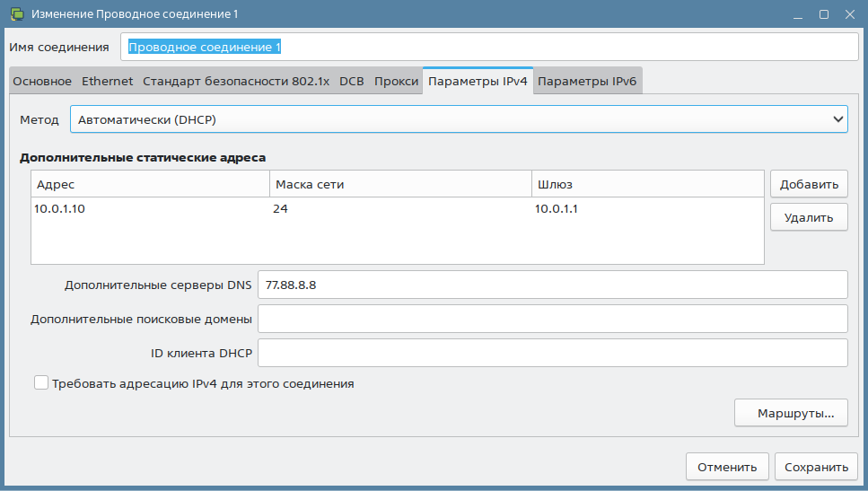Click the ID клиента DHCP field
This screenshot has width=868, height=491.
[x=551, y=353]
